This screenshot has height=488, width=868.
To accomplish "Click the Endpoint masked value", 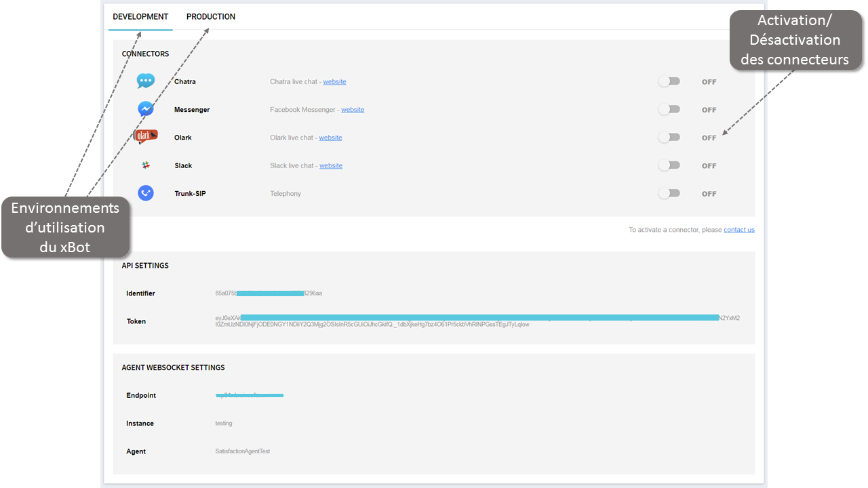I will [x=249, y=395].
